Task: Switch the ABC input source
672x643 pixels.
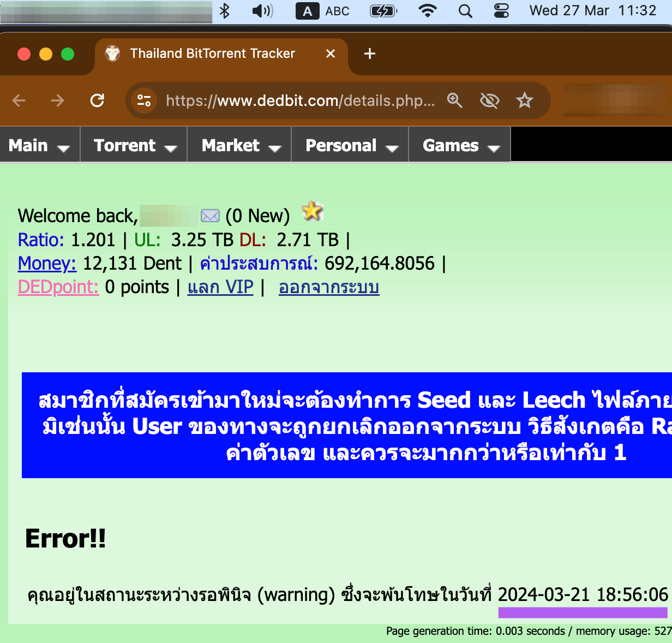Action: point(323,11)
